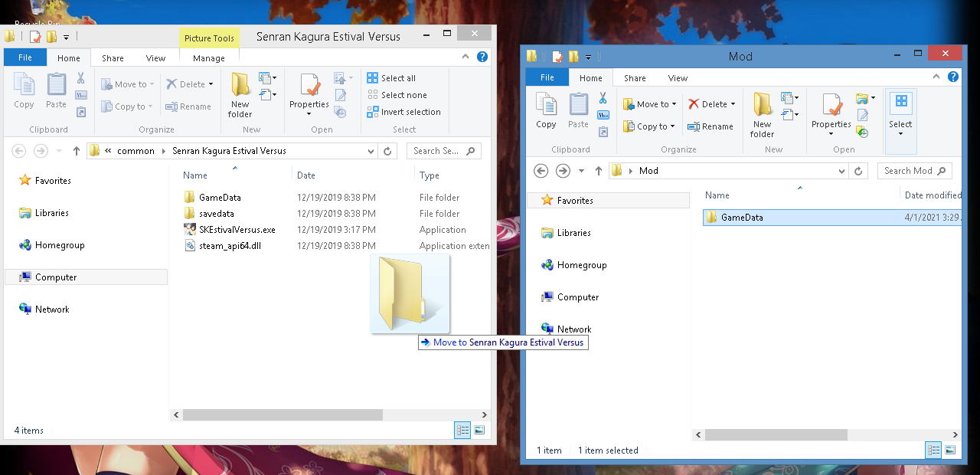Click Select none in Senran Kagura window

pyautogui.click(x=397, y=95)
